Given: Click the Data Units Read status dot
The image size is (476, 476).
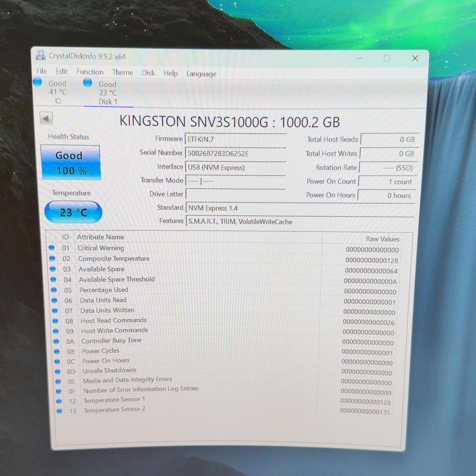Looking at the screenshot, I should tap(54, 300).
